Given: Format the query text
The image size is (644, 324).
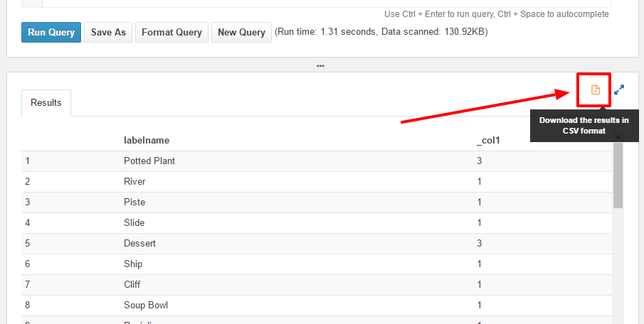Looking at the screenshot, I should tap(171, 33).
